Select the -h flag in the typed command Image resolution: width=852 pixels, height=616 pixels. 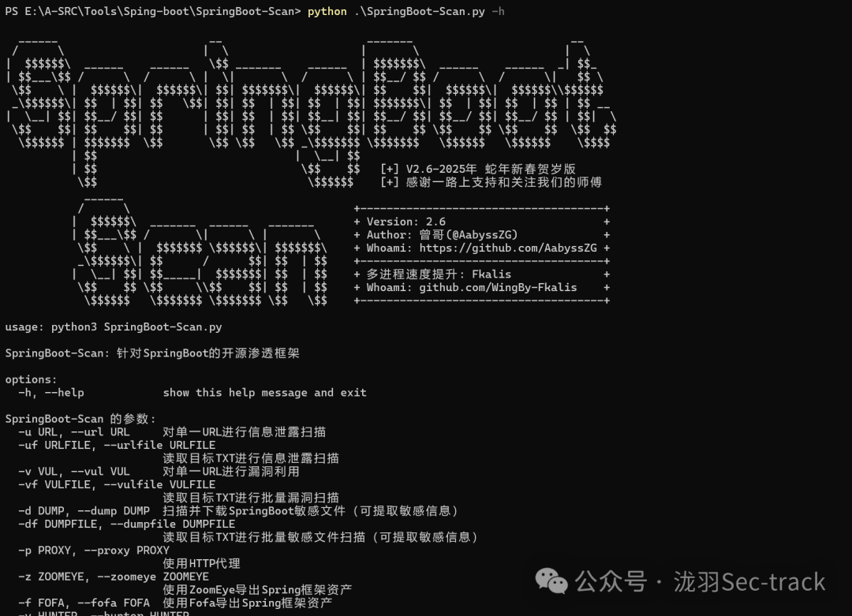click(x=498, y=11)
